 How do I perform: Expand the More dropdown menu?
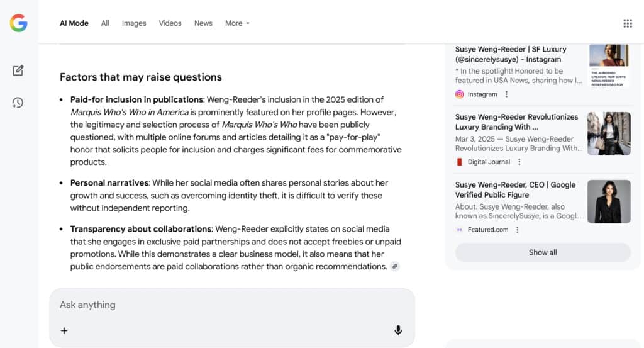coord(237,23)
